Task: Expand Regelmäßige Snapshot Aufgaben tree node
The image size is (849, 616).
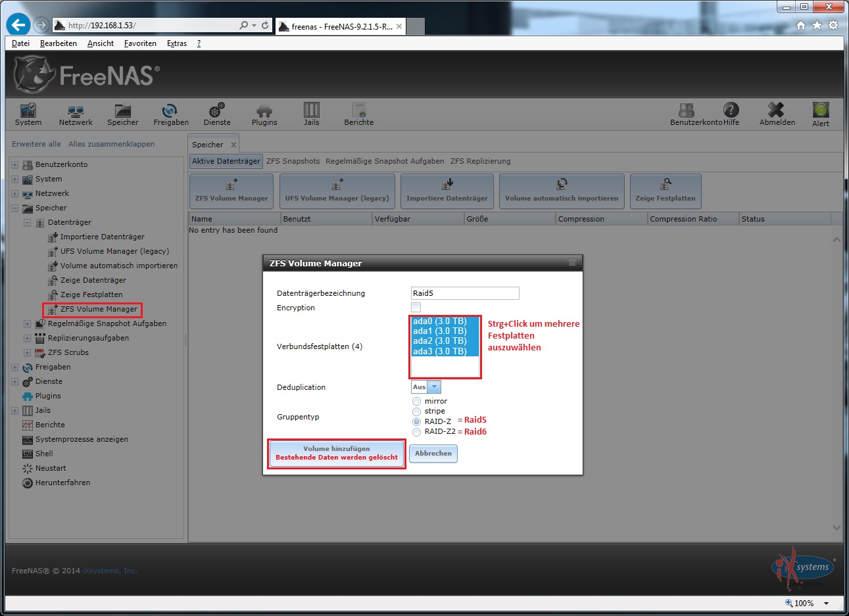Action: pos(27,323)
